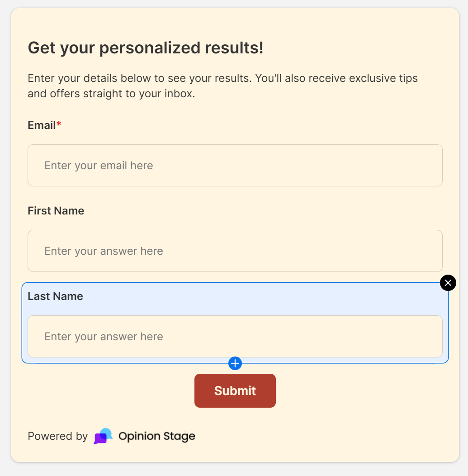468x476 pixels.
Task: Click the First Name answer box
Action: tap(235, 251)
